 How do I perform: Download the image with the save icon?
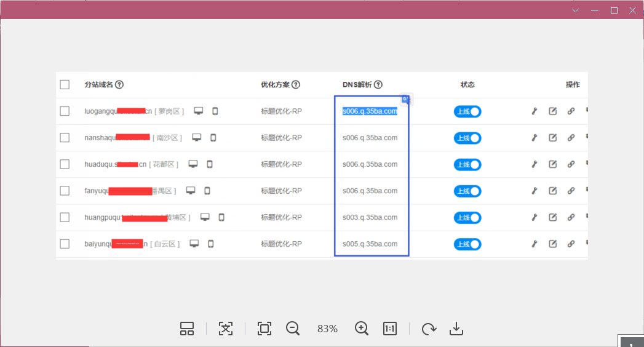click(x=456, y=329)
